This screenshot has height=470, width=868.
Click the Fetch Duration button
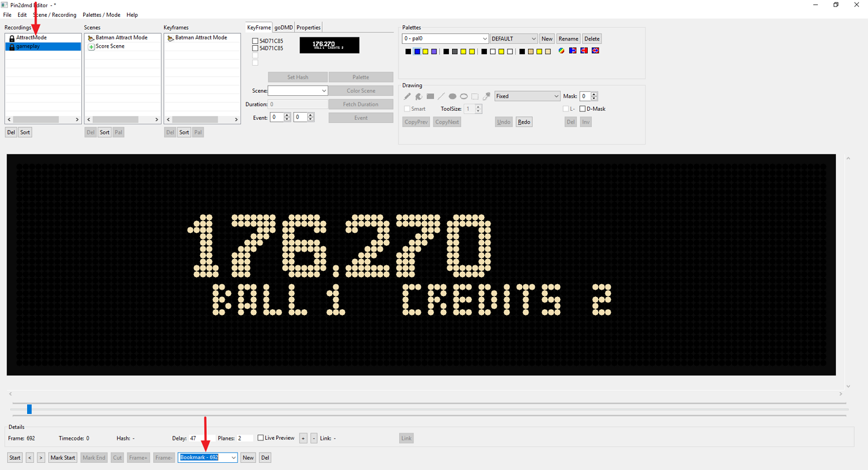coord(361,104)
